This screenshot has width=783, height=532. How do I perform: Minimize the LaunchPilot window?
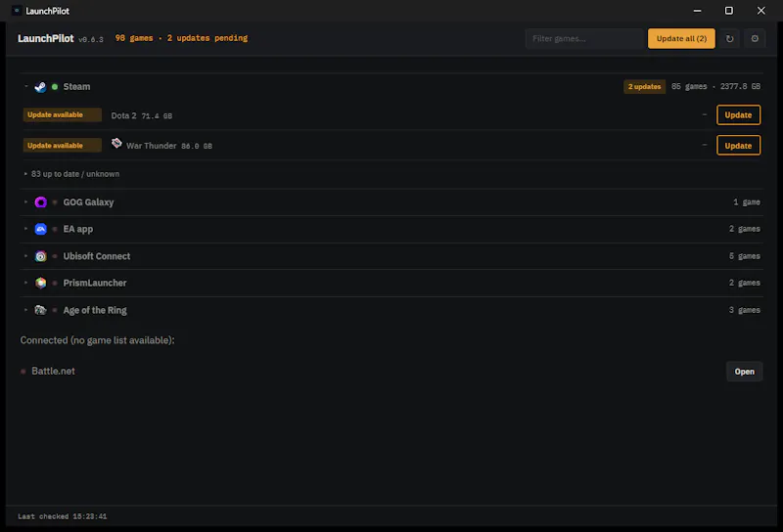tap(697, 11)
